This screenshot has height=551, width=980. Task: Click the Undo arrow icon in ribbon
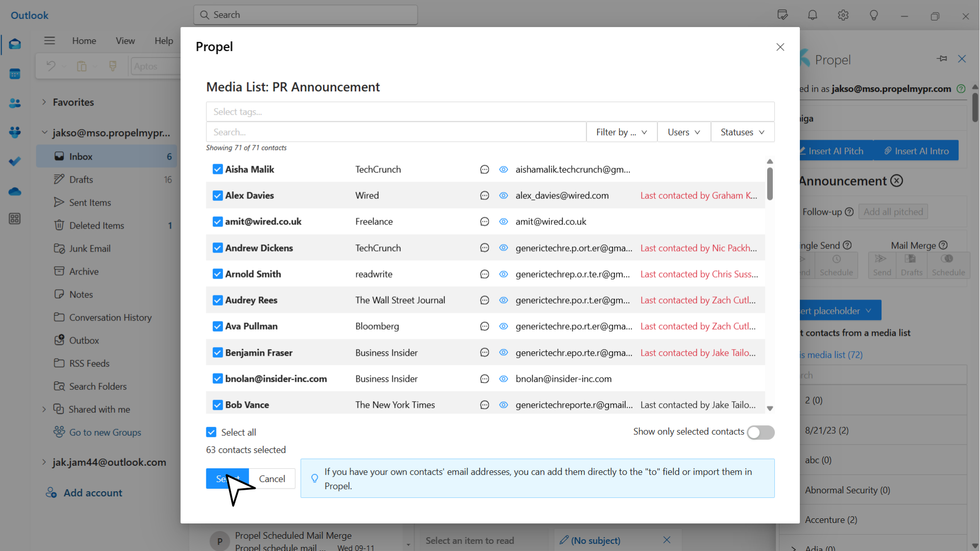[x=51, y=66]
